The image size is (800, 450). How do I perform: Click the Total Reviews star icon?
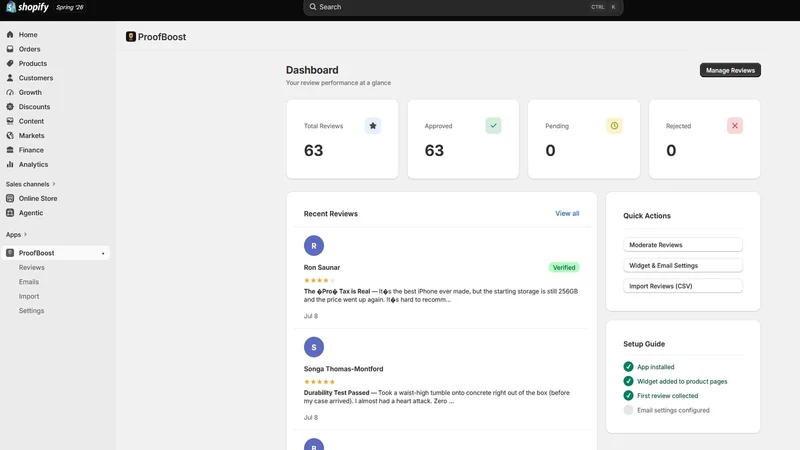[x=373, y=126]
